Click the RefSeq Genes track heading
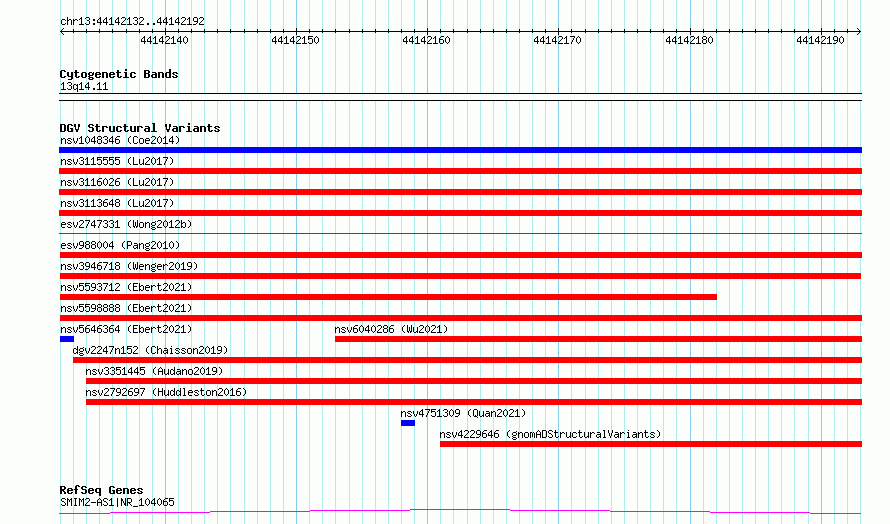The height and width of the screenshot is (524, 890). (x=102, y=490)
